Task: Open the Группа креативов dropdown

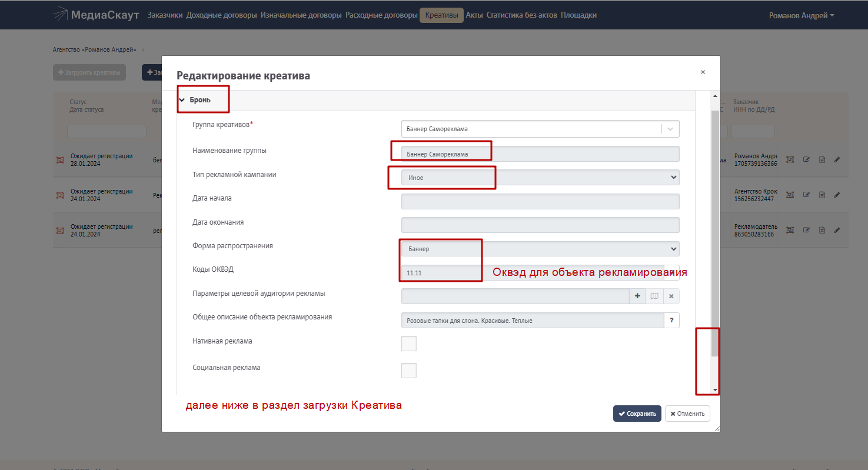Action: pyautogui.click(x=540, y=129)
